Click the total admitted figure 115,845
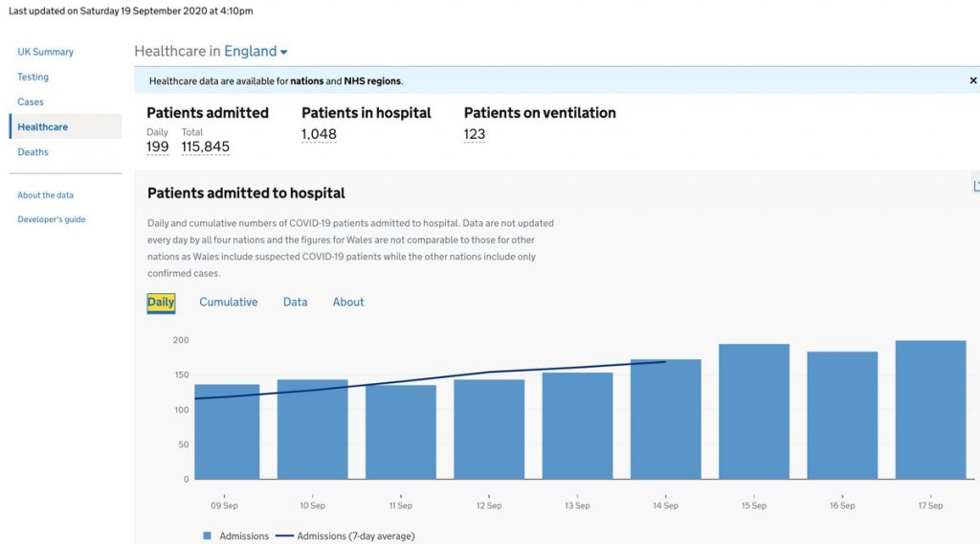The width and height of the screenshot is (980, 544). [x=205, y=147]
